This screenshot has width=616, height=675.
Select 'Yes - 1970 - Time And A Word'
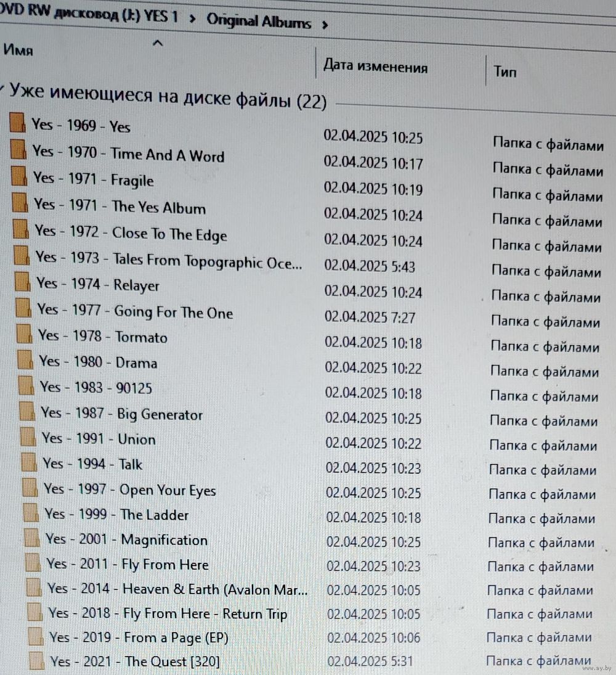pyautogui.click(x=128, y=153)
